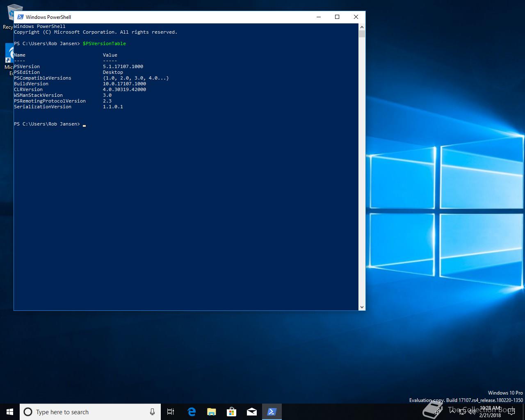The height and width of the screenshot is (420, 525).
Task: Click the 'Value' column header
Action: tap(110, 55)
